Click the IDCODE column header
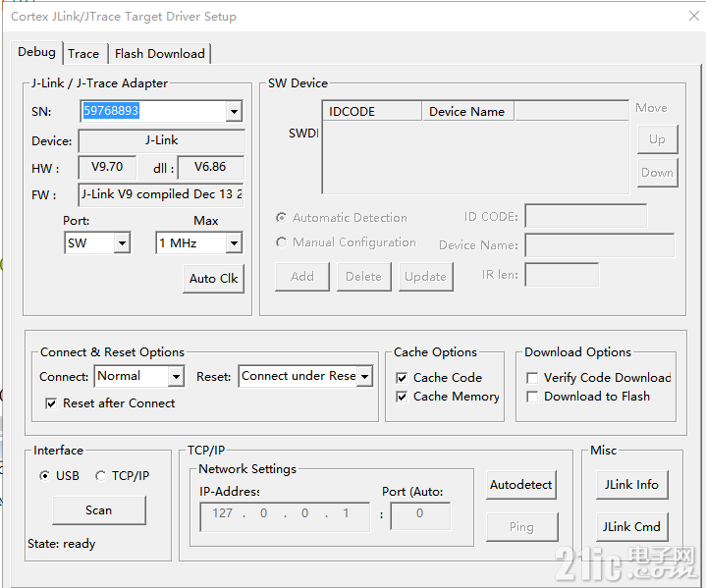Viewport: 706px width, 588px height. click(x=372, y=111)
